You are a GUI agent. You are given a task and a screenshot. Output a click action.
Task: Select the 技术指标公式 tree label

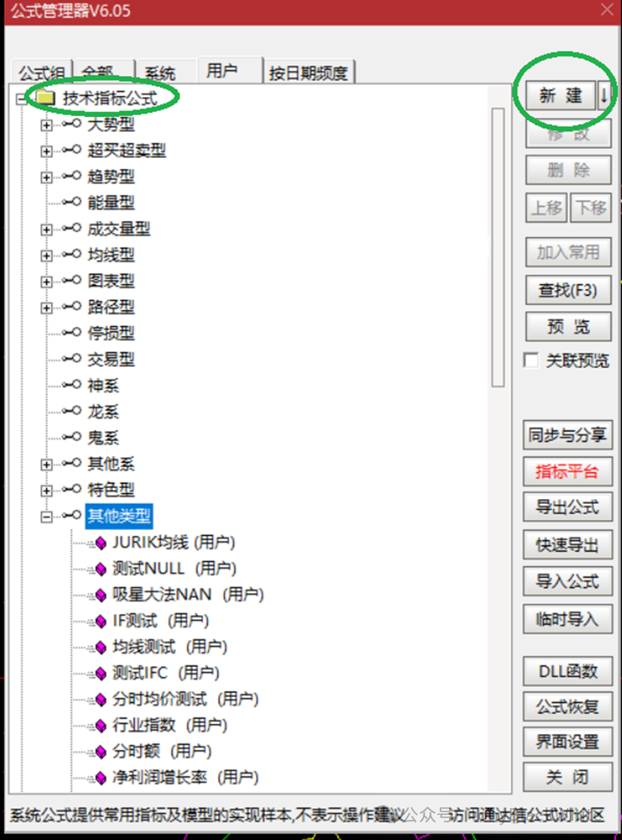[110, 98]
